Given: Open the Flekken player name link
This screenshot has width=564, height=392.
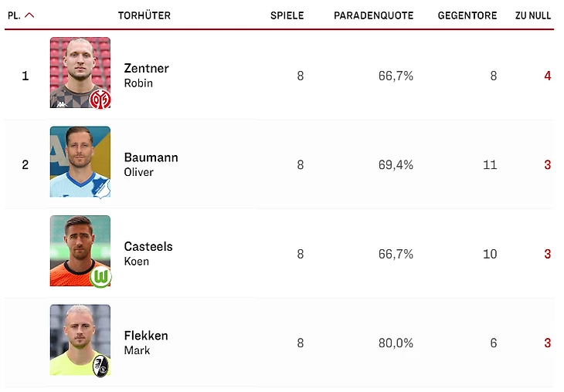Looking at the screenshot, I should click(x=146, y=336).
